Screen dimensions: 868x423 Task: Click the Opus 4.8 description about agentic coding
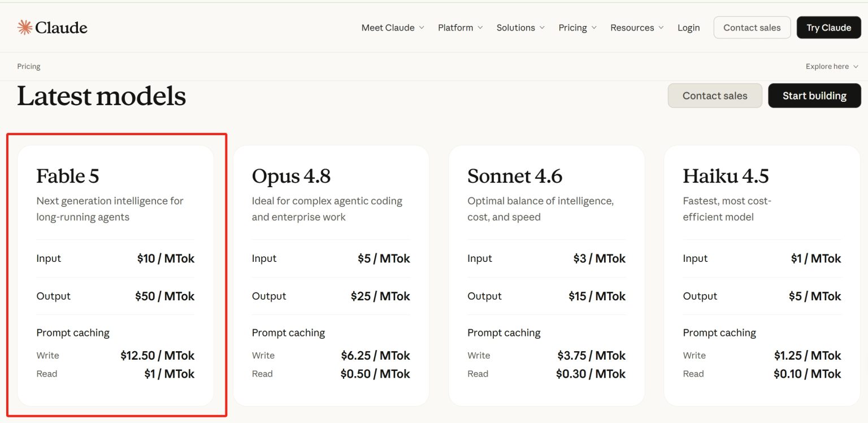pyautogui.click(x=327, y=209)
